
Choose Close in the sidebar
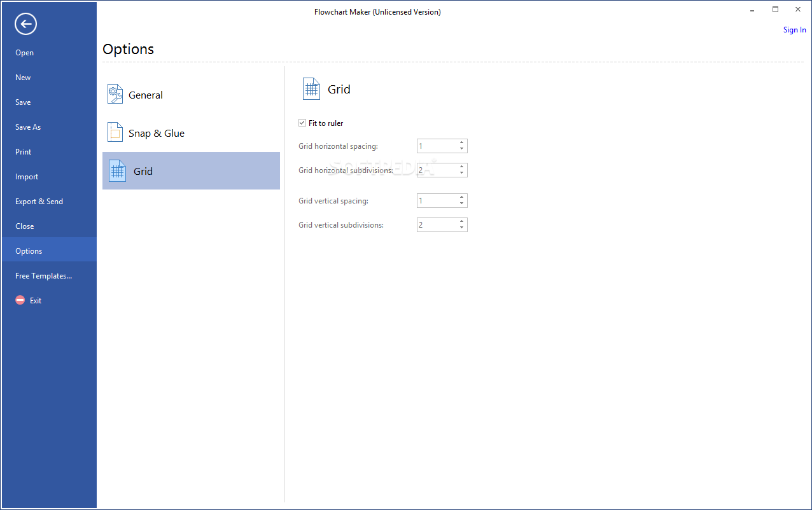49,226
